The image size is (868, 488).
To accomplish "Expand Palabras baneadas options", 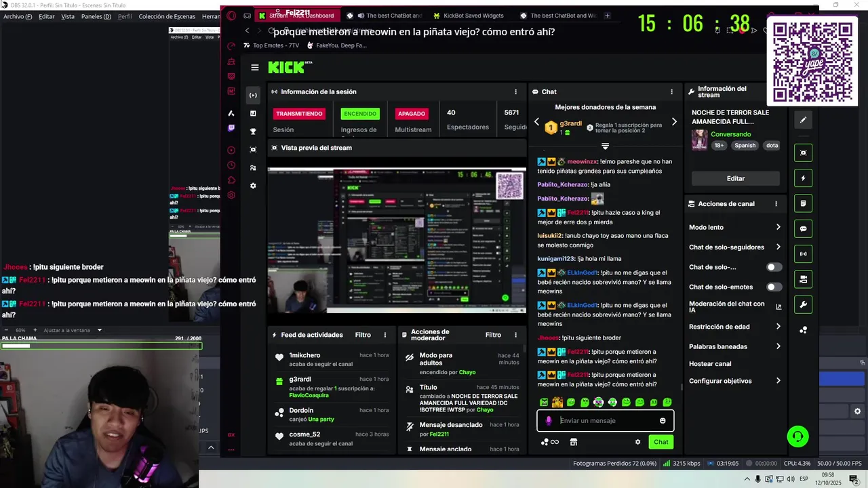I will coord(778,346).
